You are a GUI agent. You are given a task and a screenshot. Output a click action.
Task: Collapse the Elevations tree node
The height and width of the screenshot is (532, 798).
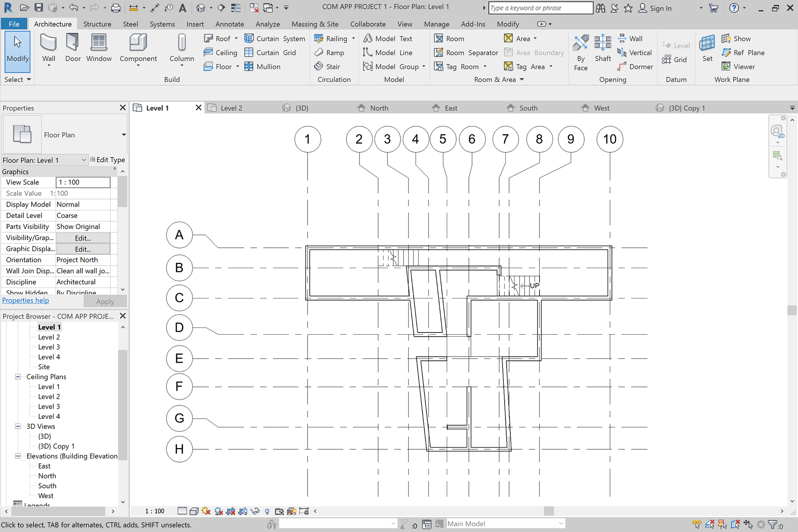(x=18, y=456)
